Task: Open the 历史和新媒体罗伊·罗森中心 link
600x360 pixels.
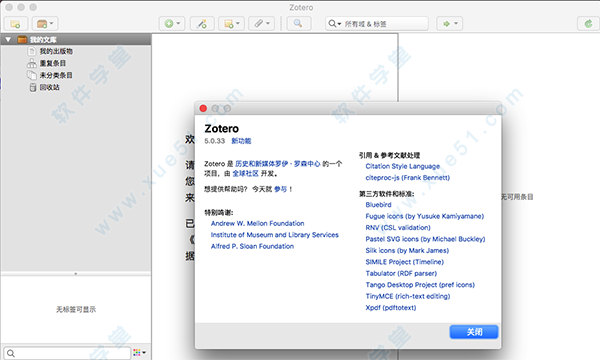Action: 277,164
